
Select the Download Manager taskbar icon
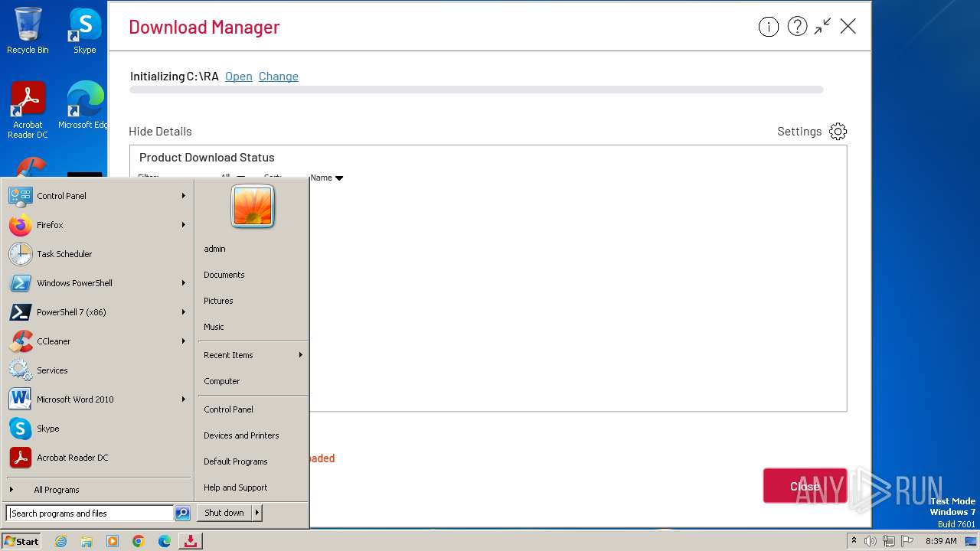(x=190, y=541)
